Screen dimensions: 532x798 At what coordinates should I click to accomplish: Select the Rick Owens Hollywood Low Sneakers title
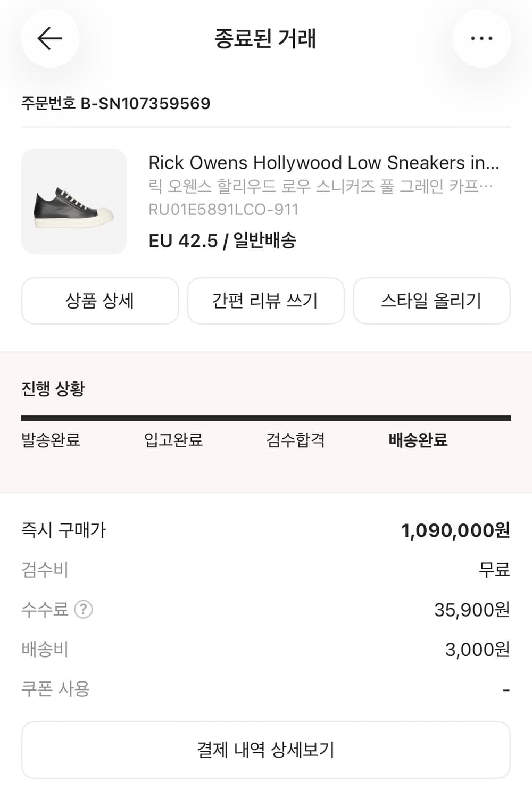pyautogui.click(x=323, y=162)
